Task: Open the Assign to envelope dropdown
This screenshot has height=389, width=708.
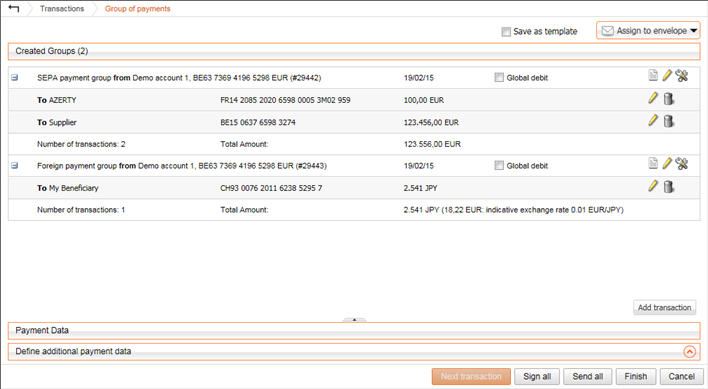Action: (648, 31)
